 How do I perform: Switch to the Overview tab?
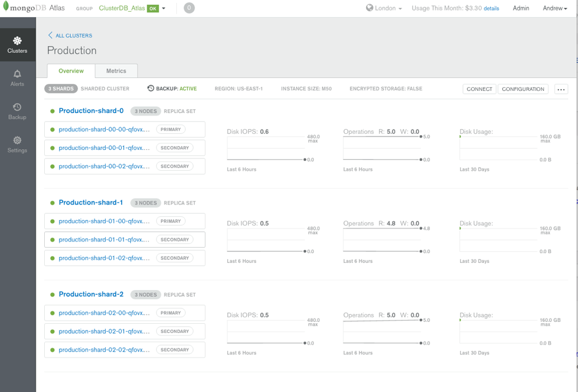point(71,71)
